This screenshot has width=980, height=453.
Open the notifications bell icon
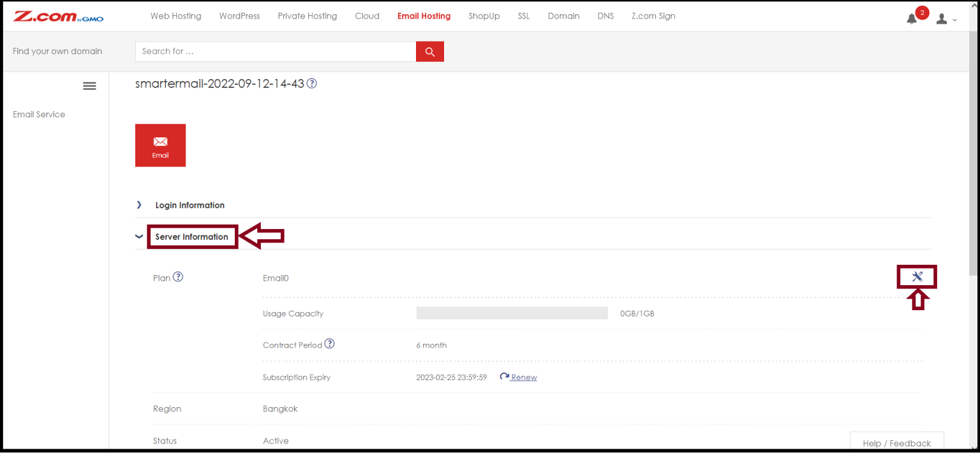[x=912, y=19]
